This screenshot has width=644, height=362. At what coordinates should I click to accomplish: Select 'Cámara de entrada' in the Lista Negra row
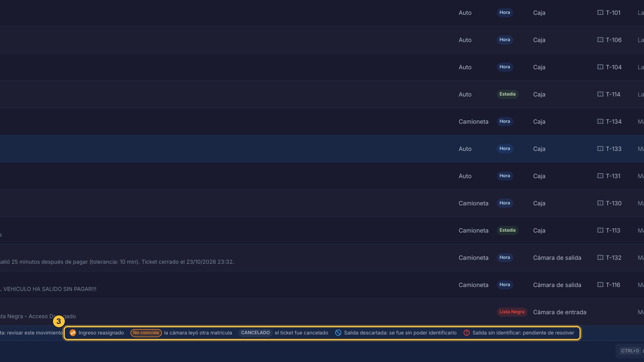[x=559, y=312]
